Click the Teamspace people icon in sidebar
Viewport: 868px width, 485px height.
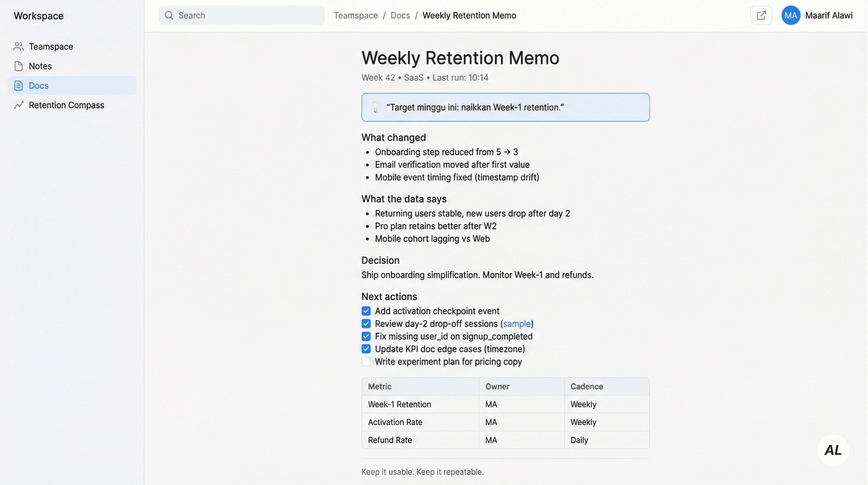pos(19,47)
